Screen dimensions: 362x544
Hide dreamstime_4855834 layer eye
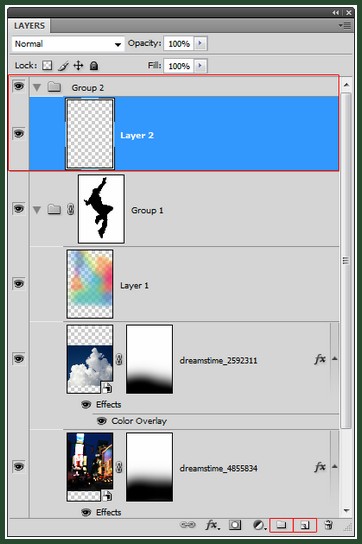pyautogui.click(x=19, y=466)
